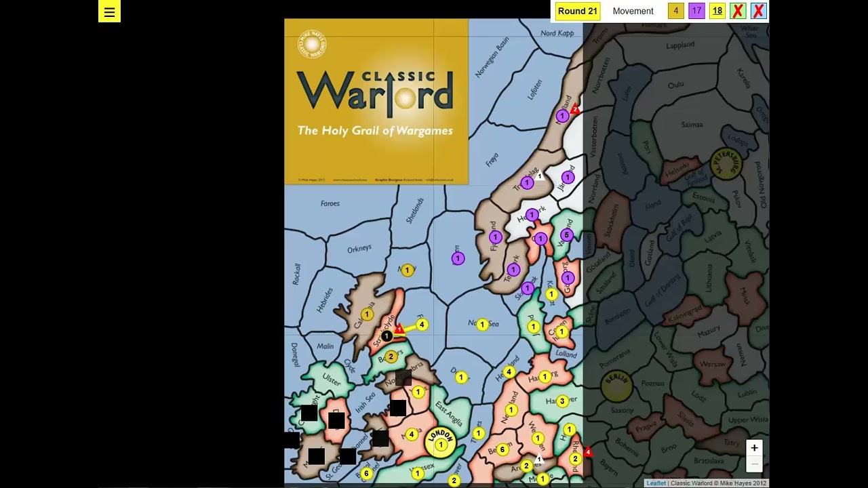Zoom in the map with plus button
Screen dimensions: 868x488
(x=754, y=448)
